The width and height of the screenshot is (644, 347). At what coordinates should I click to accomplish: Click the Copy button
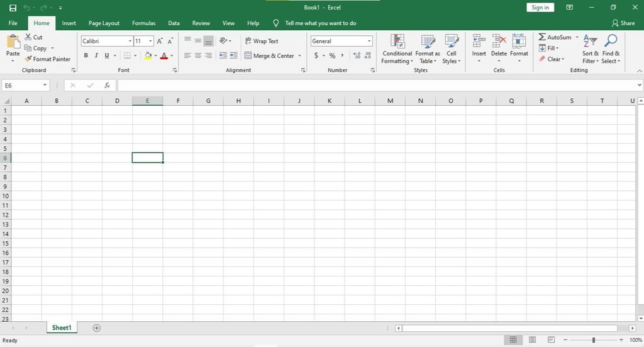pyautogui.click(x=36, y=48)
